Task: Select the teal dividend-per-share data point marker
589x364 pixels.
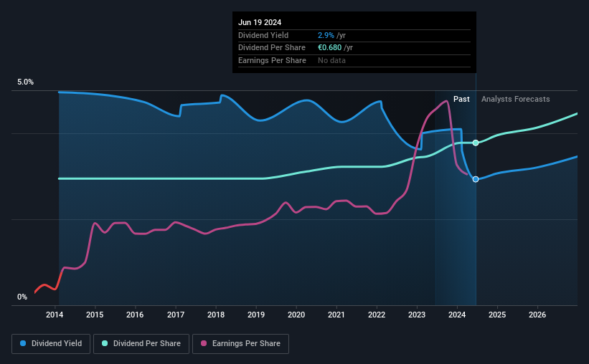Action: (476, 143)
